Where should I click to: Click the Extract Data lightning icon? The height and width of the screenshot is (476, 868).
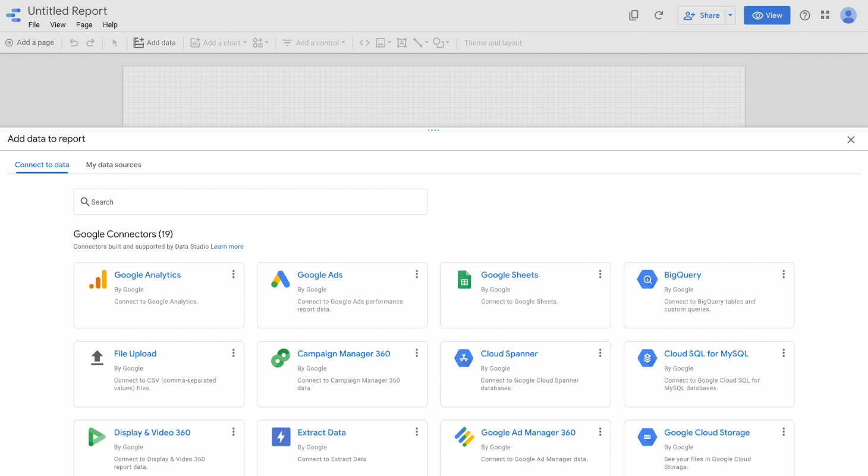coord(281,437)
